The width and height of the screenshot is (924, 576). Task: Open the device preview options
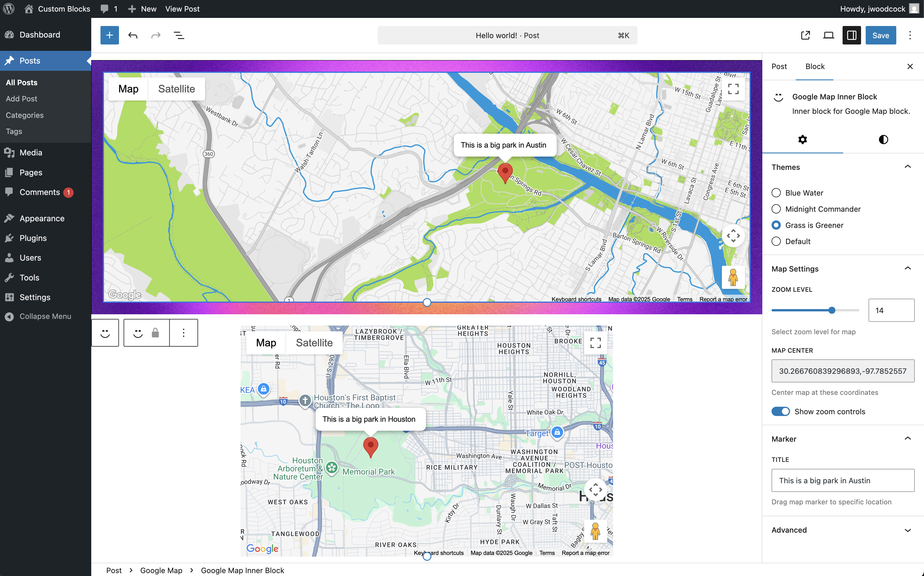coord(828,36)
